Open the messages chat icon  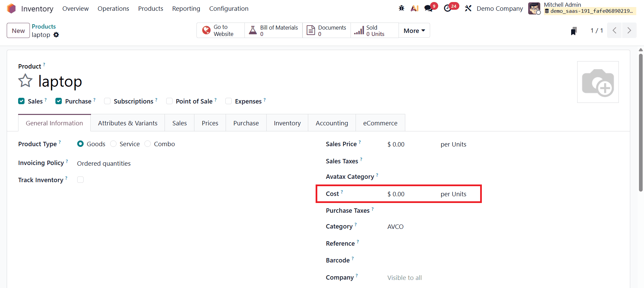pyautogui.click(x=428, y=8)
